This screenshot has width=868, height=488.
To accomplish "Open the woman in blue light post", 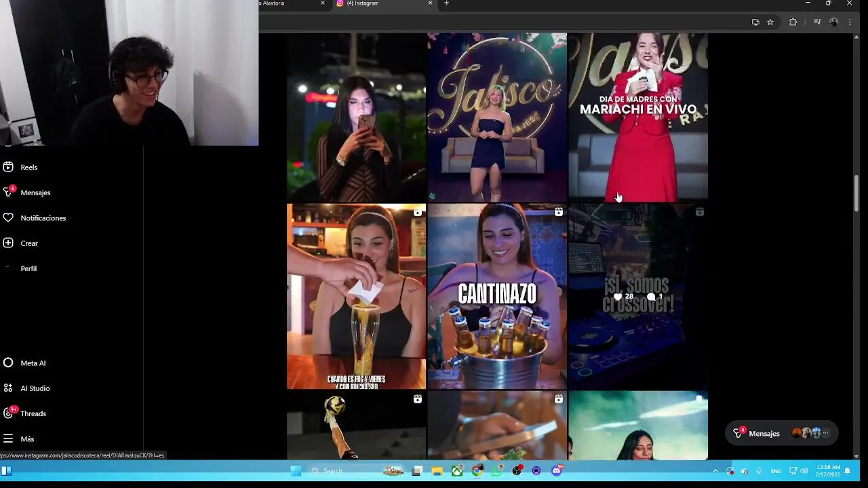I will 638,426.
